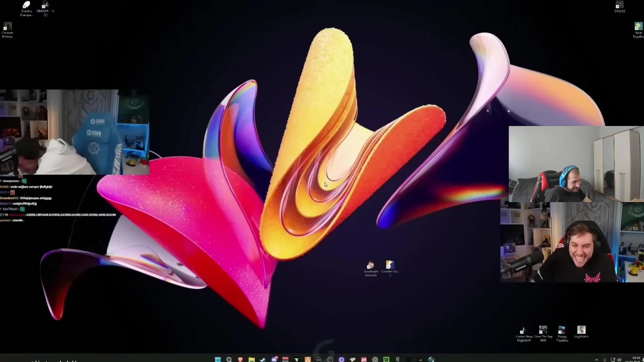This screenshot has height=362, width=644.
Task: Open purple circle app in taskbar
Action: [x=341, y=359]
